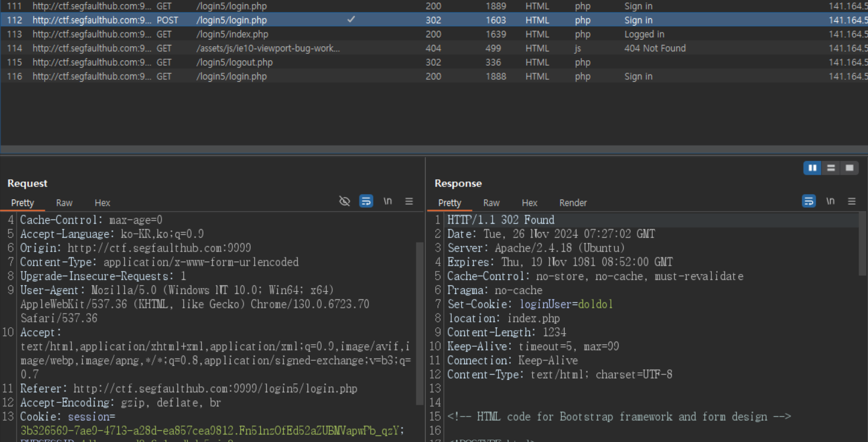Click the HTML comment about Bootstrap framework

(619, 417)
